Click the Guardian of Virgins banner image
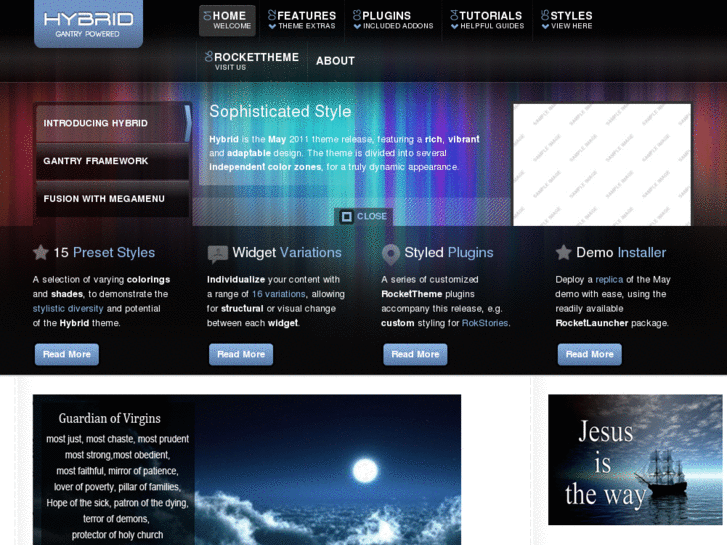The image size is (727, 545). tap(247, 469)
